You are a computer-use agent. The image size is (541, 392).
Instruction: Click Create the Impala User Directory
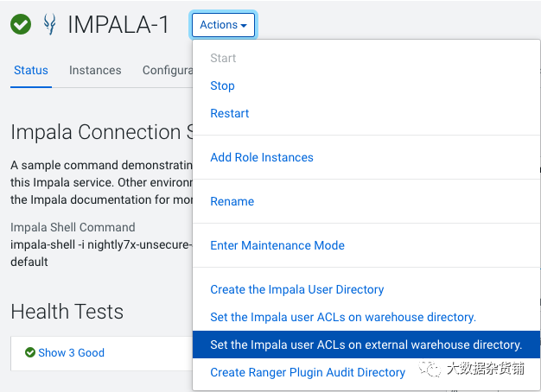click(x=296, y=289)
